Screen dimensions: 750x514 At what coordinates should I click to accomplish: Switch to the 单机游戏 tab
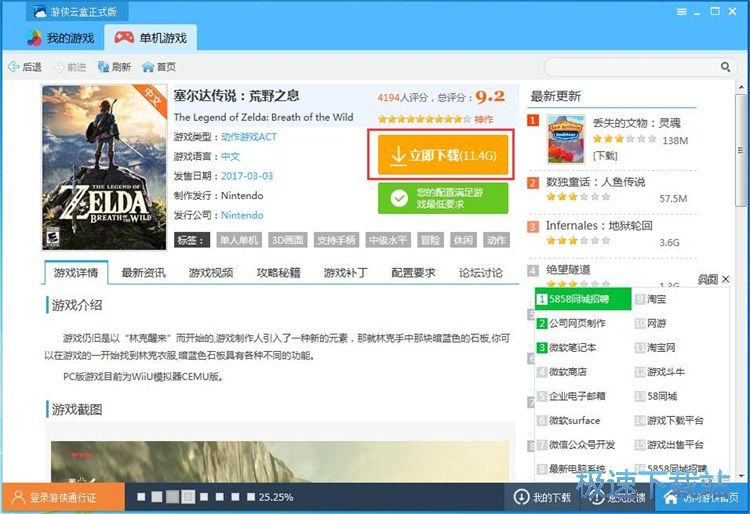pos(151,38)
